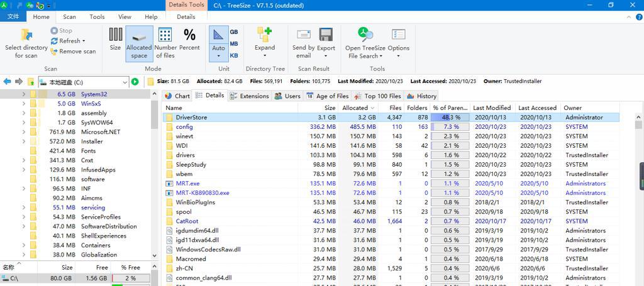Set unit to GB
The image size is (644, 286).
(x=234, y=32)
